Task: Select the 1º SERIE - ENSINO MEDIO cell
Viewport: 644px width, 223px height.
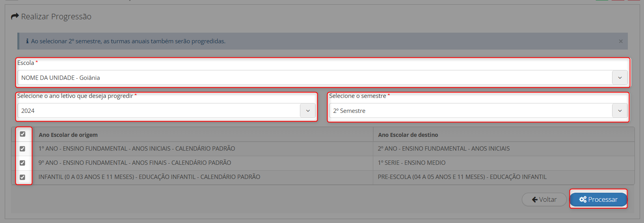Action: tap(411, 163)
